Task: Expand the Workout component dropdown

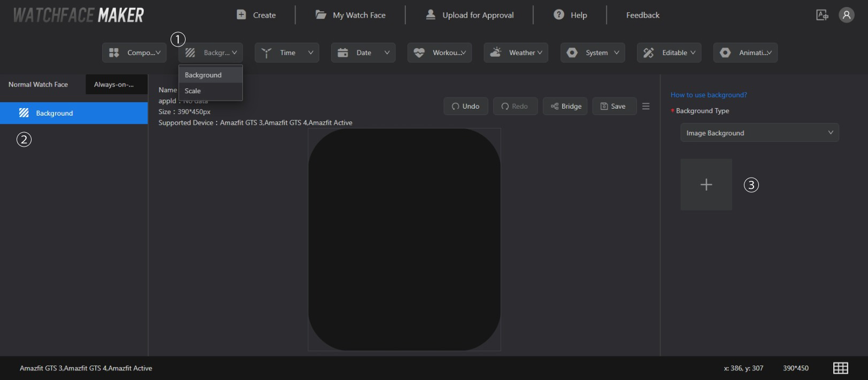Action: tap(440, 52)
